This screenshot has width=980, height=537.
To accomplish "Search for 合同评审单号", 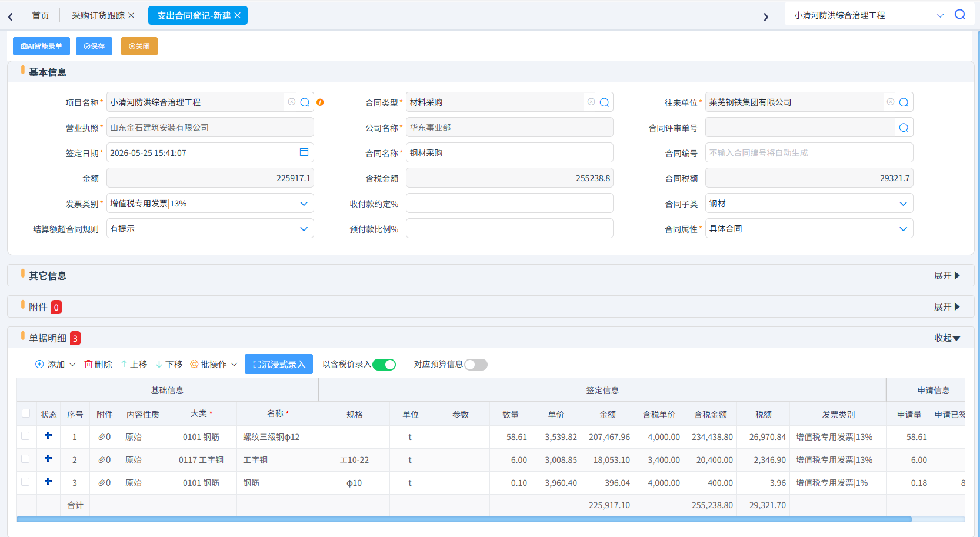I will tap(904, 128).
